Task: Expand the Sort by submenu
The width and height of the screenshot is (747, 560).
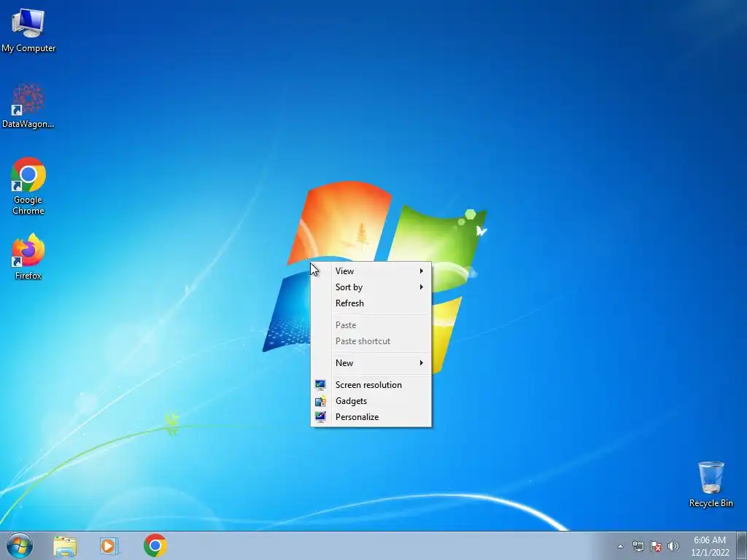Action: [x=371, y=287]
